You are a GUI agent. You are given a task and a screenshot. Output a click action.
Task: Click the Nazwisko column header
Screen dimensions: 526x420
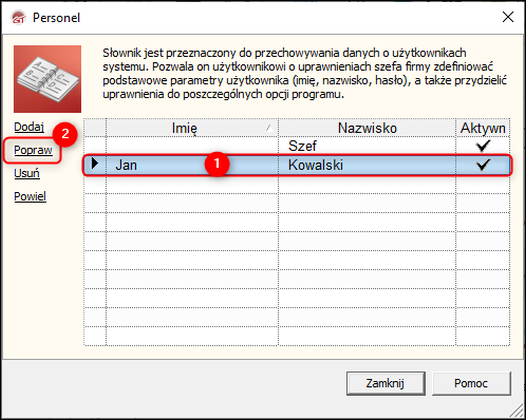[367, 128]
